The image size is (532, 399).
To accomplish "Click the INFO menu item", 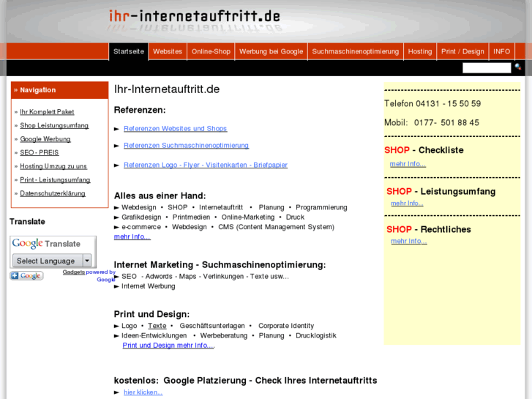I will pos(501,52).
